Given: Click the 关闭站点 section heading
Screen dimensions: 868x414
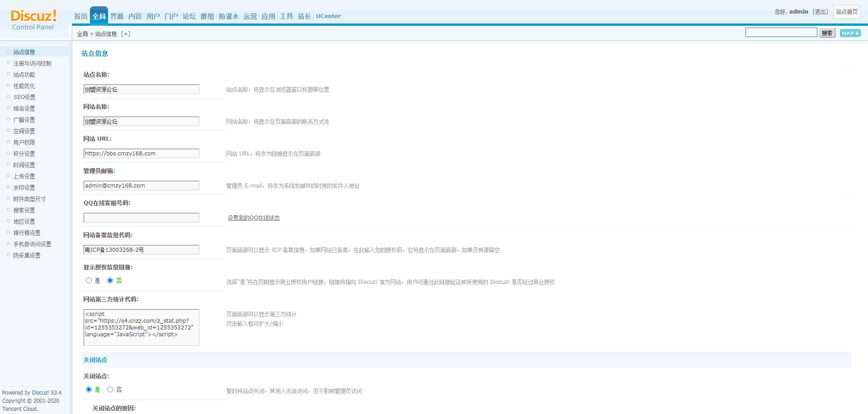Looking at the screenshot, I should tap(95, 360).
